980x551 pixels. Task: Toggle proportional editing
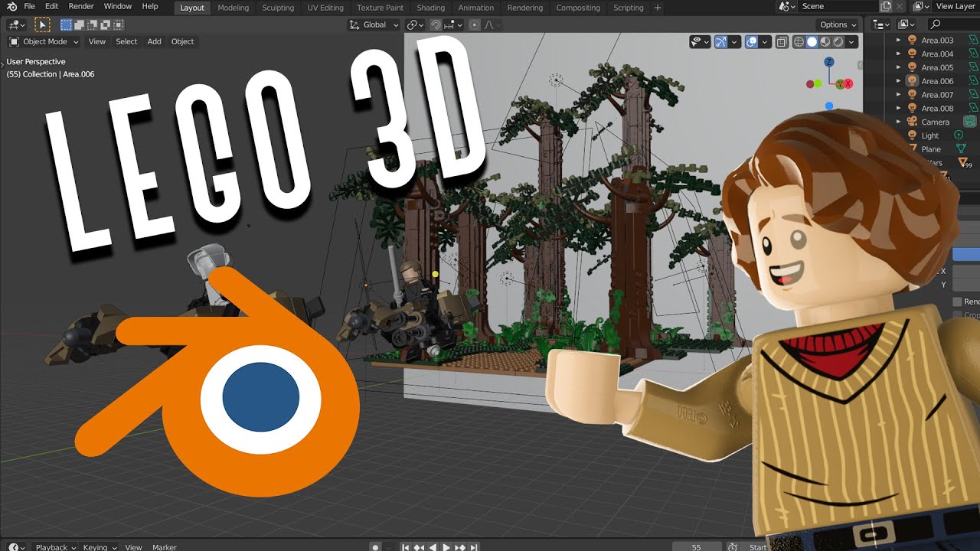pyautogui.click(x=474, y=24)
